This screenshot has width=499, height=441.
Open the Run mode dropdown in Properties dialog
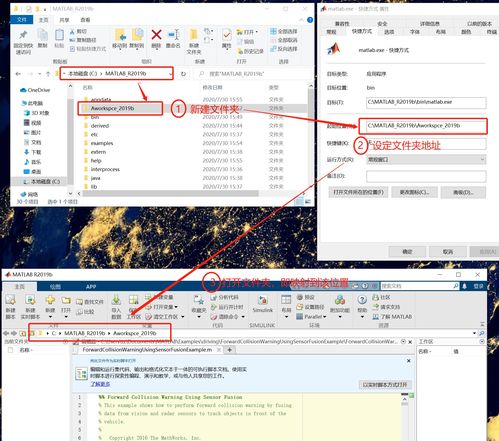(x=426, y=160)
